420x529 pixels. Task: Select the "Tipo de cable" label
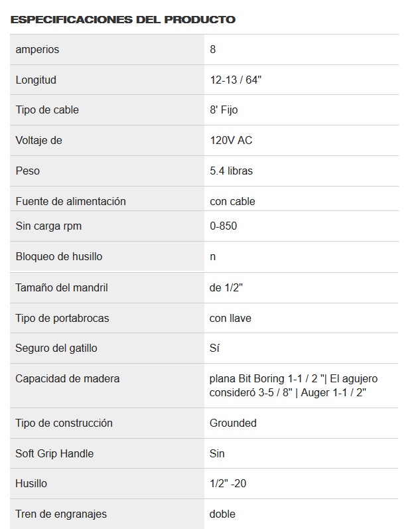coord(47,110)
